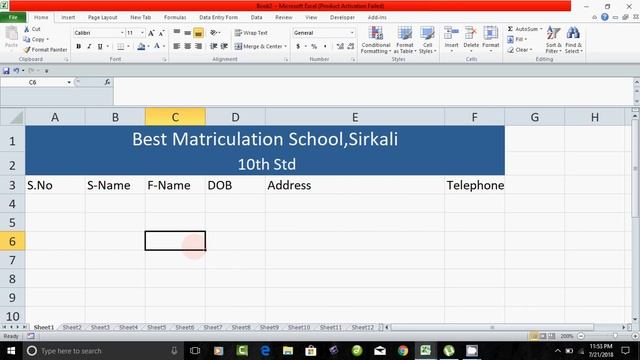Apply Accounting dollar number format
The width and height of the screenshot is (640, 360).
point(298,47)
